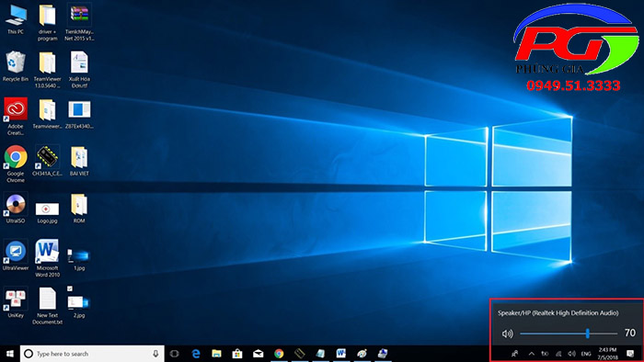The image size is (644, 362).
Task: Open the clock showing 2:43 PM
Action: pos(607,354)
